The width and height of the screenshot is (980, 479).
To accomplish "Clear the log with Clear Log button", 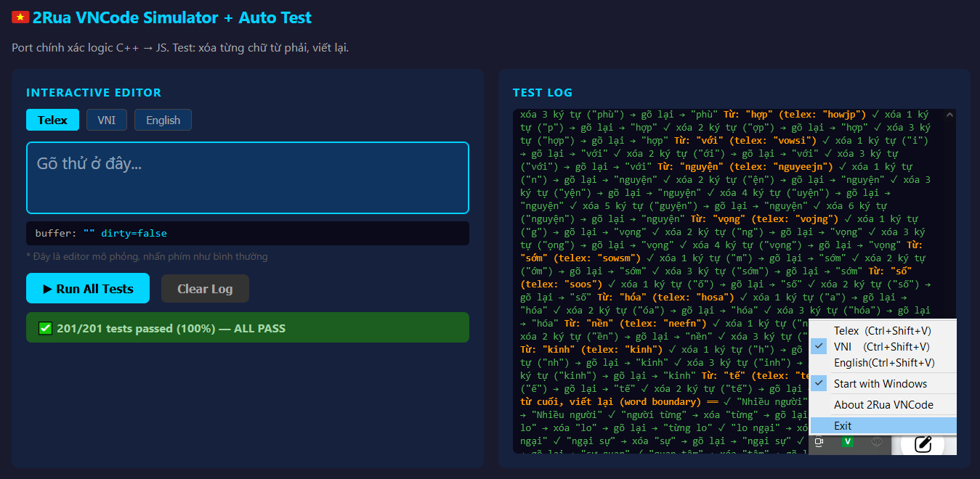I will click(x=205, y=288).
